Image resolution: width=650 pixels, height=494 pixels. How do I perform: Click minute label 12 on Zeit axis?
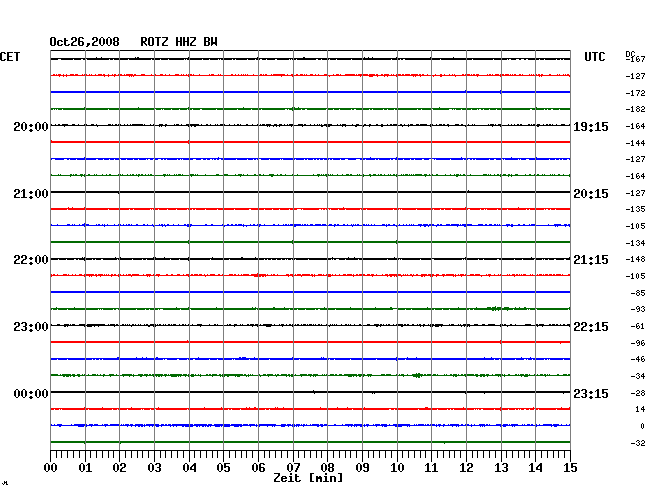(x=466, y=468)
